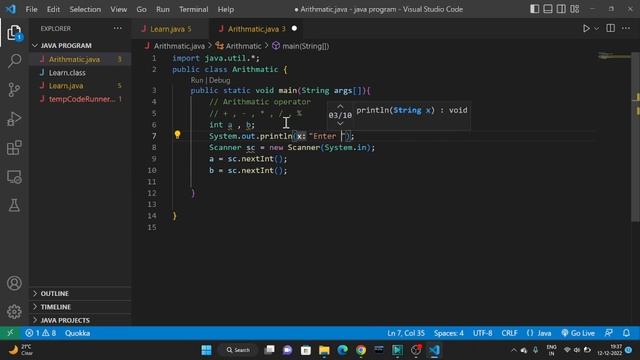Screen dimensions: 640x360
Task: Expand the OUTLINE section
Action: click(x=80, y=293)
